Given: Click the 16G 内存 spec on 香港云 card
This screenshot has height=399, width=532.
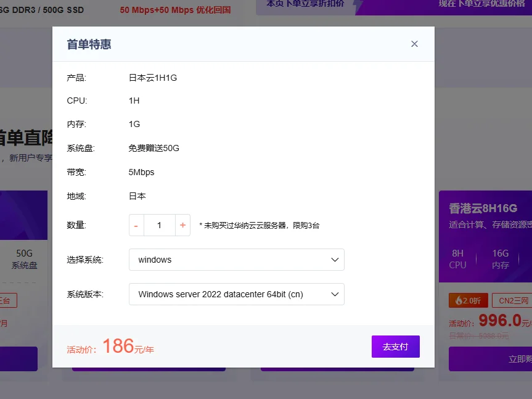Looking at the screenshot, I should 500,259.
